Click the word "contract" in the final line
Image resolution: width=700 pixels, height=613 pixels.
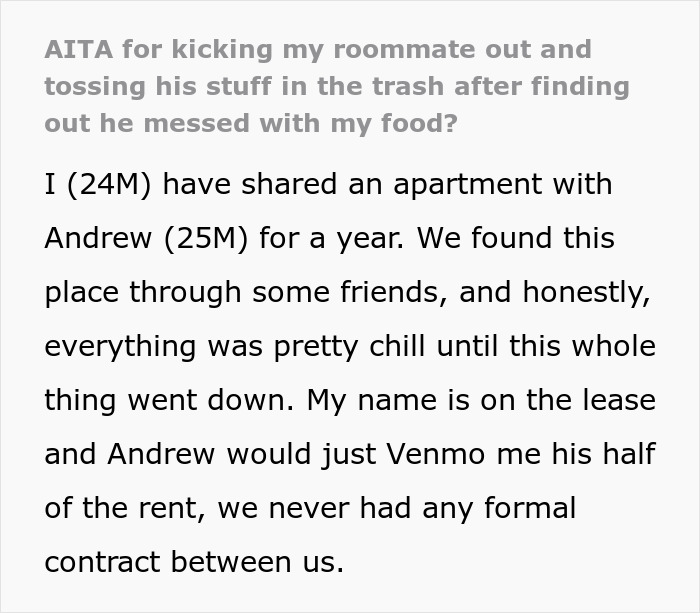pyautogui.click(x=102, y=562)
